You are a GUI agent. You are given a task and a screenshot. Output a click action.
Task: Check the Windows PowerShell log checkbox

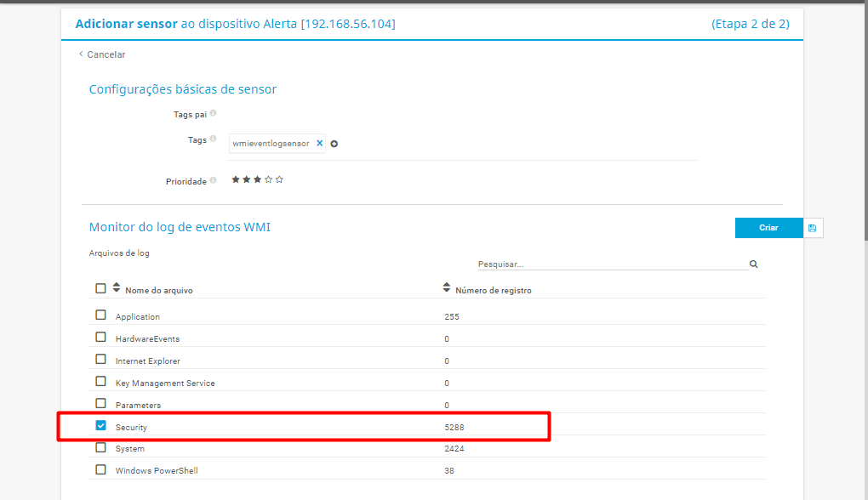pyautogui.click(x=100, y=469)
